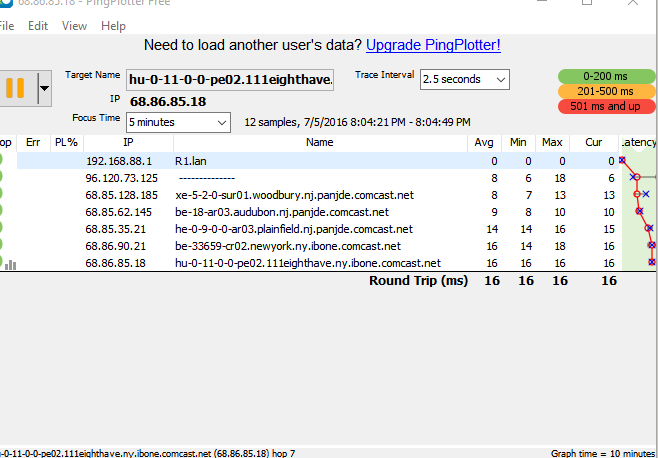Click the Round Trip (ms) label
This screenshot has width=658, height=458.
click(418, 280)
